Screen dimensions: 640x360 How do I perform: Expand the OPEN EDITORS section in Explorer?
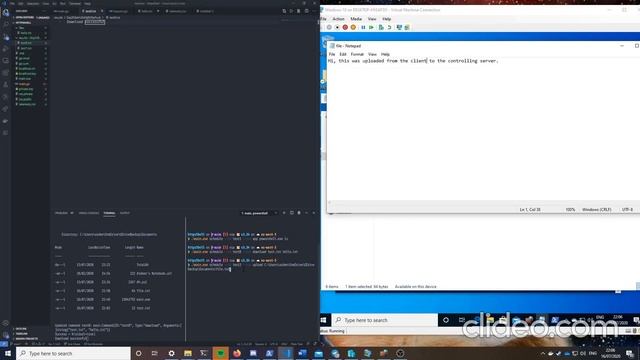31,18
